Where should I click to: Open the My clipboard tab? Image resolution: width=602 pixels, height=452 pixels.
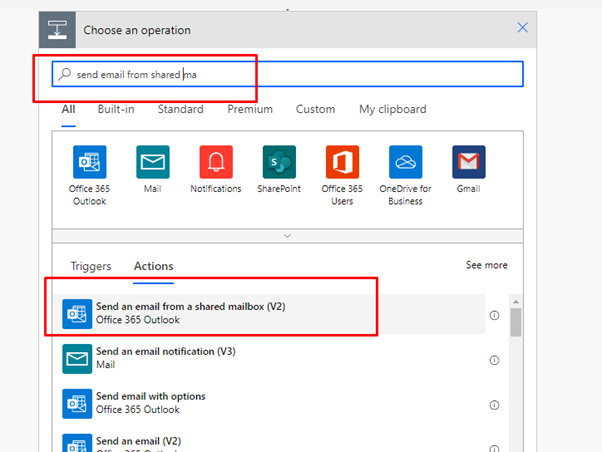(x=393, y=109)
